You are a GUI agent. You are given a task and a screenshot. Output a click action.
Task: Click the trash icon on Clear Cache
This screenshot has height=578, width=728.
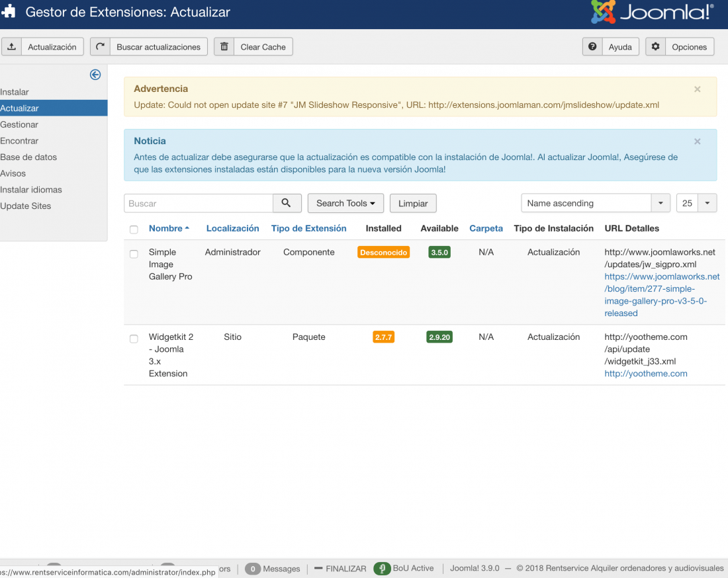click(224, 47)
